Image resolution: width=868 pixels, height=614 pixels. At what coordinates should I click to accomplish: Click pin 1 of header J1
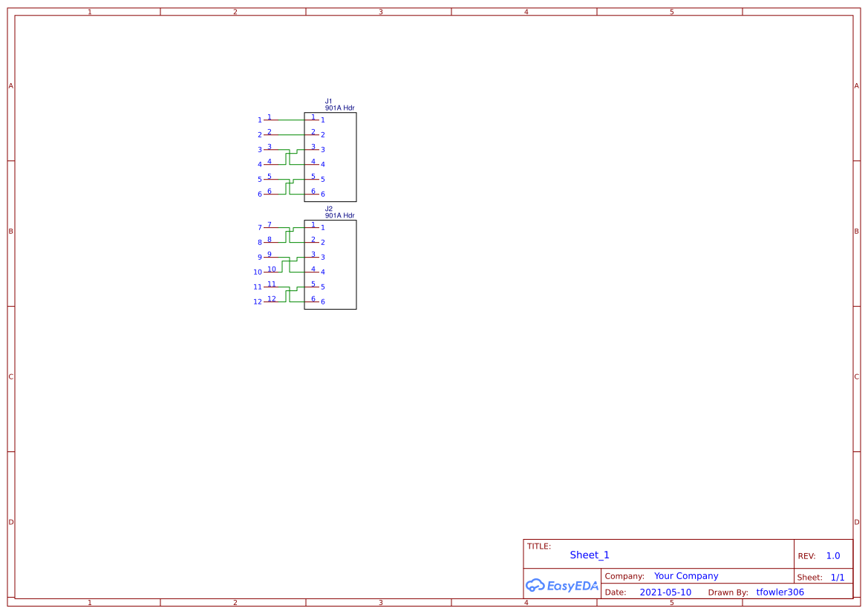pyautogui.click(x=312, y=119)
